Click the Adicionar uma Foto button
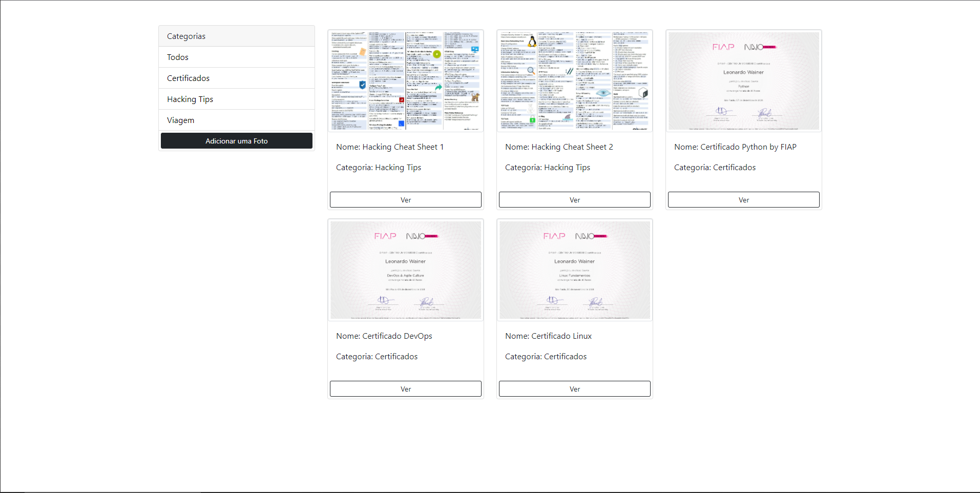Viewport: 980px width, 493px height. pos(236,140)
